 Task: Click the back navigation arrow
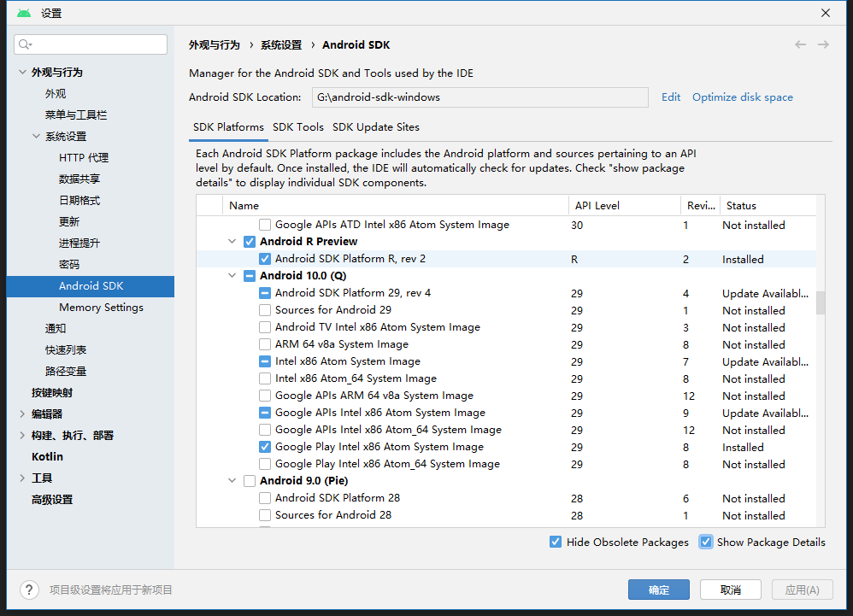(800, 44)
